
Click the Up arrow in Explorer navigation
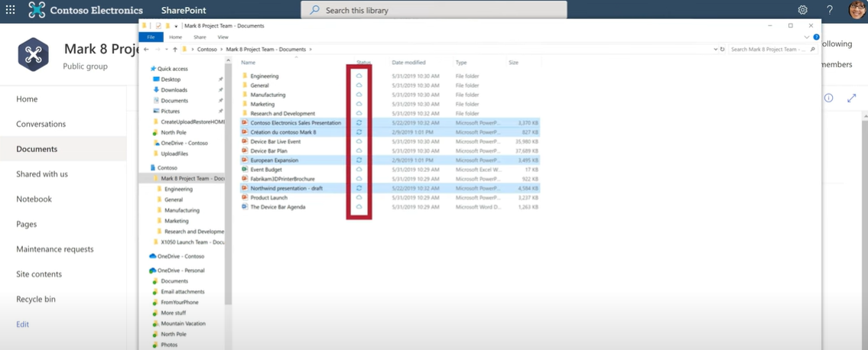[175, 49]
